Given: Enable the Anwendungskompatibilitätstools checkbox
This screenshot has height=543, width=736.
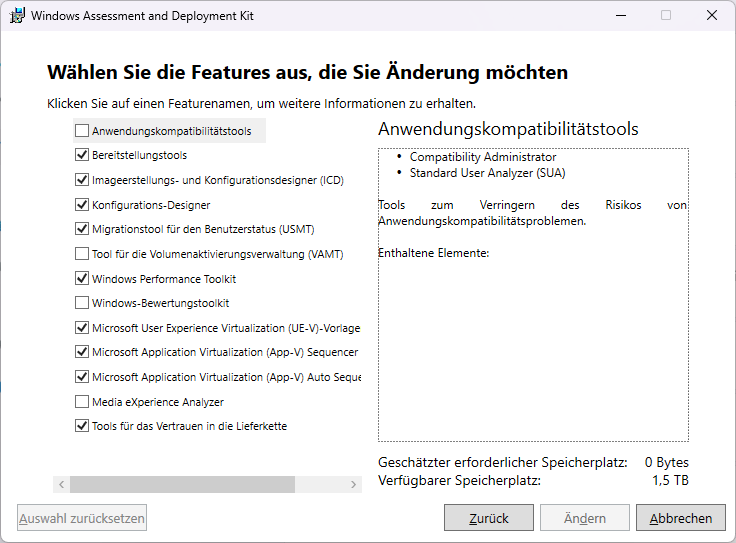Looking at the screenshot, I should coord(81,131).
